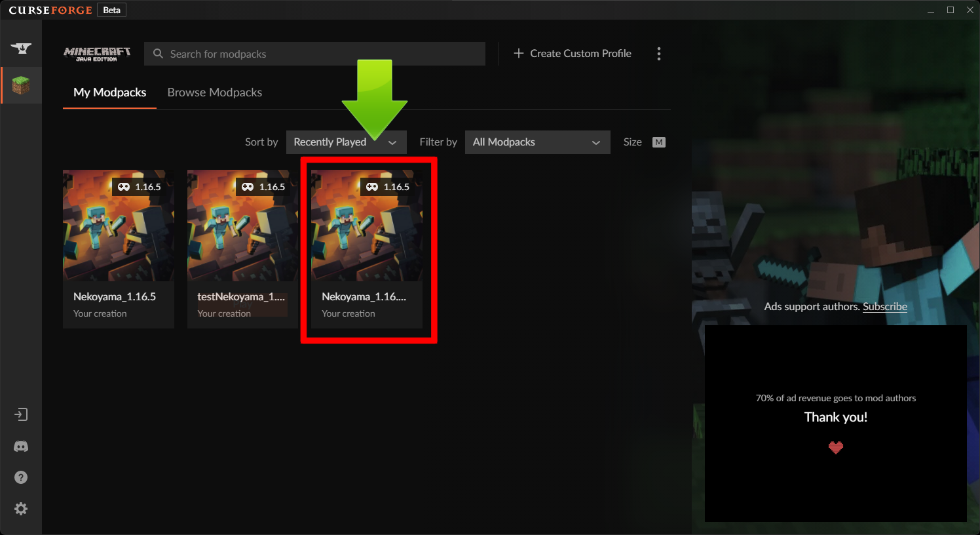This screenshot has width=980, height=535.
Task: Switch to My Modpacks tab
Action: (110, 92)
